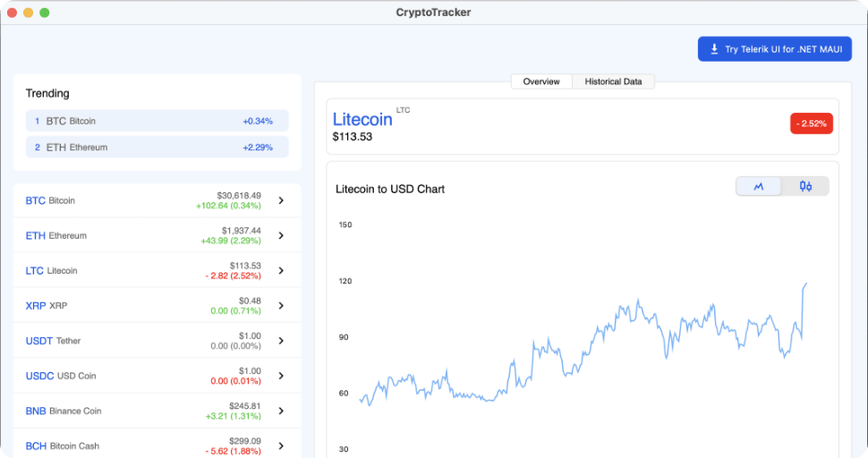Expand Bitcoin row chevron arrow
This screenshot has height=458, width=868.
pos(281,200)
